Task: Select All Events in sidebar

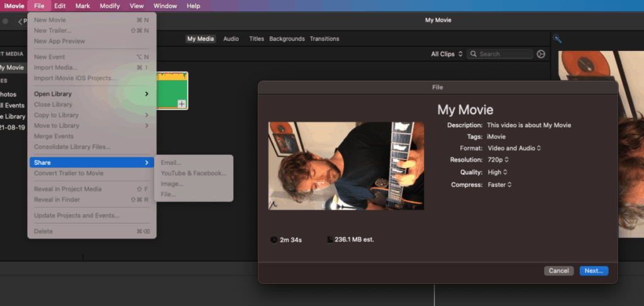Action: 13,105
